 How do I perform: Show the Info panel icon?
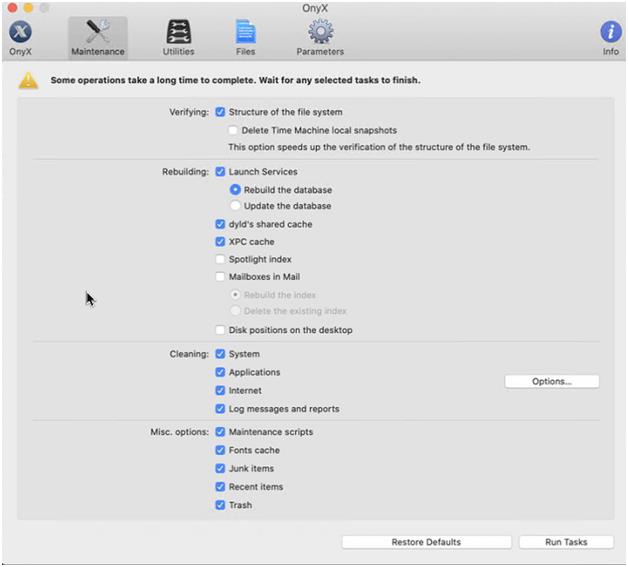611,38
